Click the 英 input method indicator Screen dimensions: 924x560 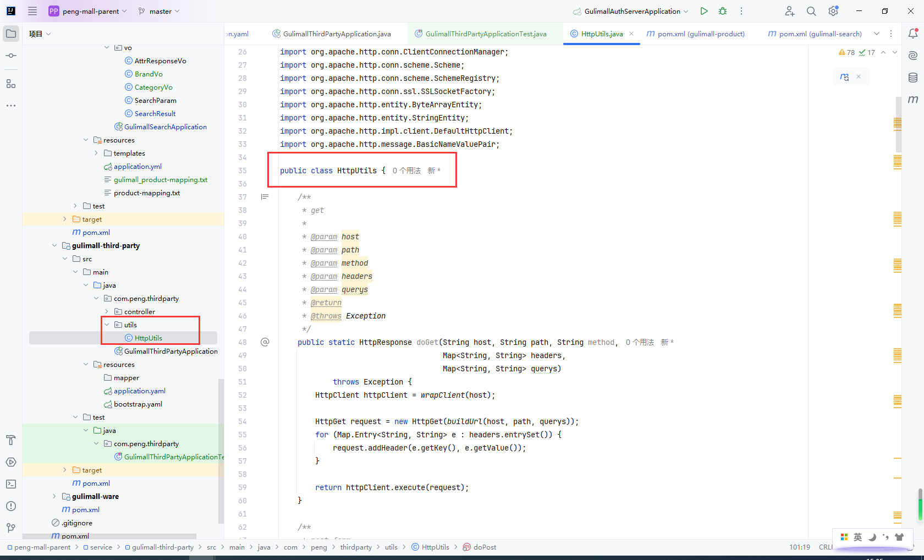coord(858,537)
